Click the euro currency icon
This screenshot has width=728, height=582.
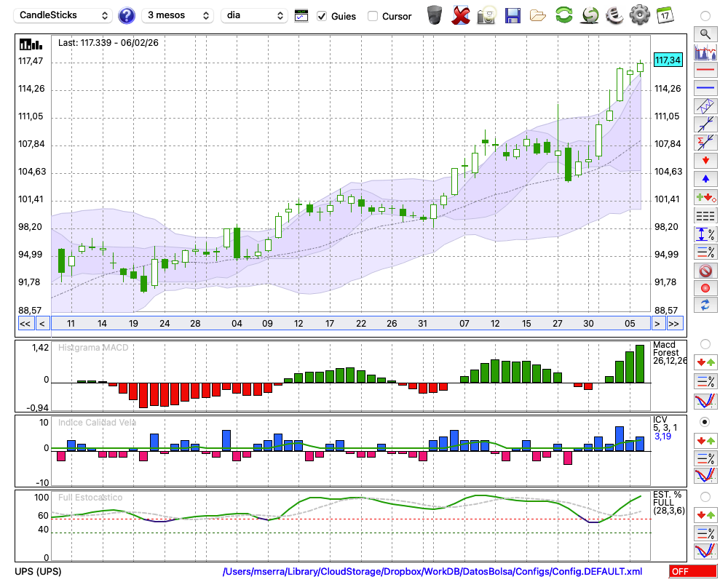click(614, 15)
